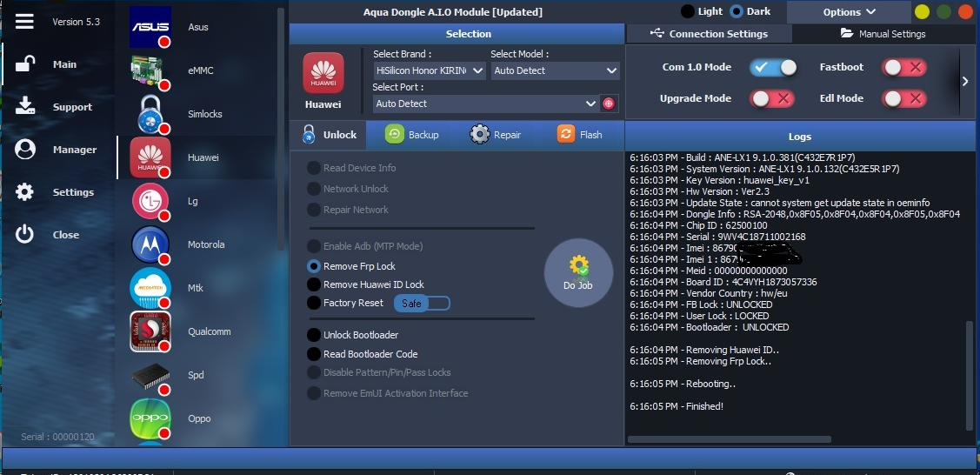The height and width of the screenshot is (475, 980).
Task: Switch to the Flash tab
Action: click(x=580, y=134)
